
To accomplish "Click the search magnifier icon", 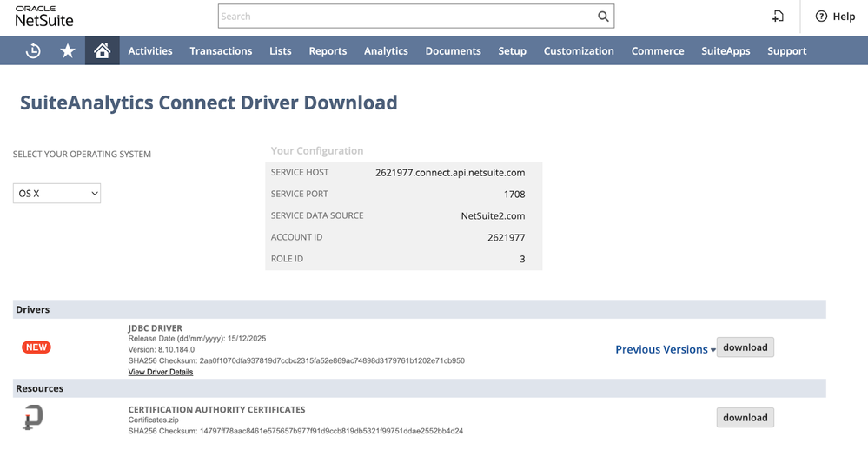I will tap(603, 17).
